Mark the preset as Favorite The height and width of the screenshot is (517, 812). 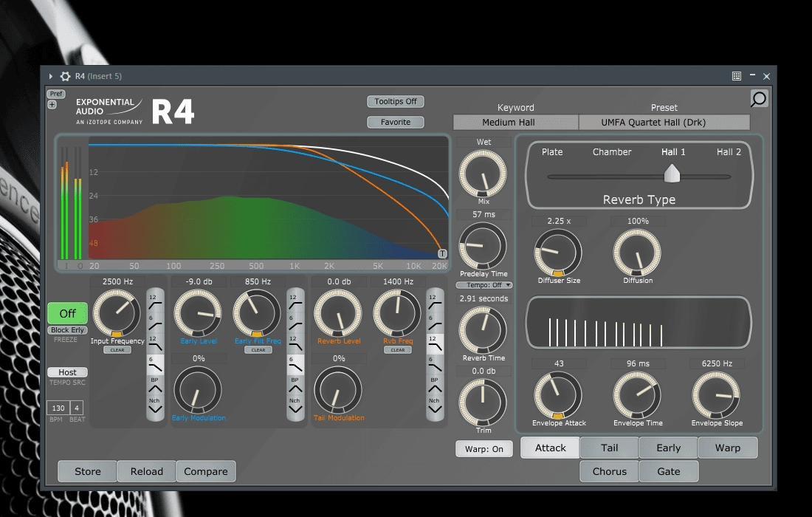coord(396,123)
